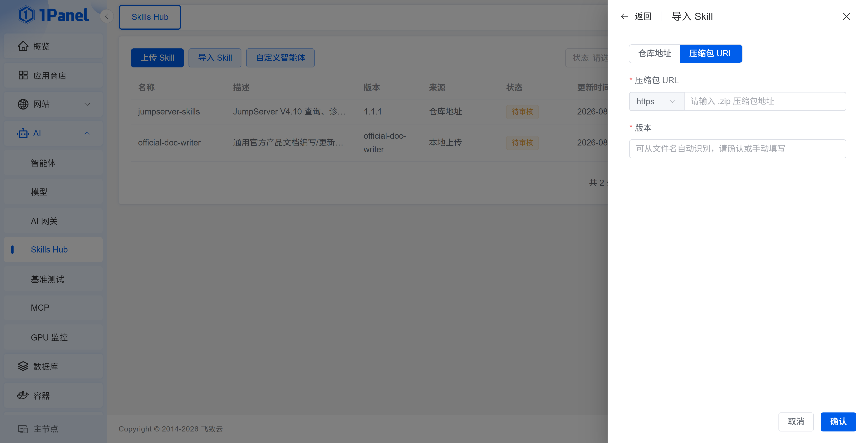Image resolution: width=868 pixels, height=443 pixels.
Task: Click the 本地上传 source cell
Action: coord(445,143)
